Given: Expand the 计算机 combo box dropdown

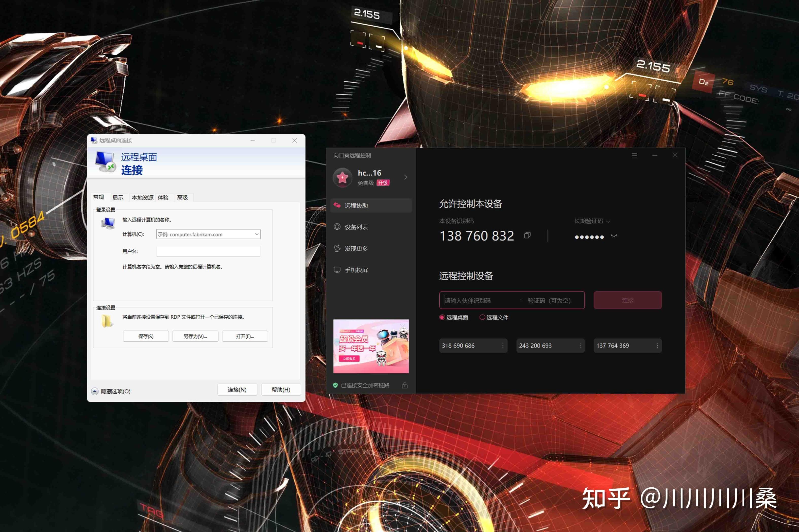Looking at the screenshot, I should click(x=257, y=234).
